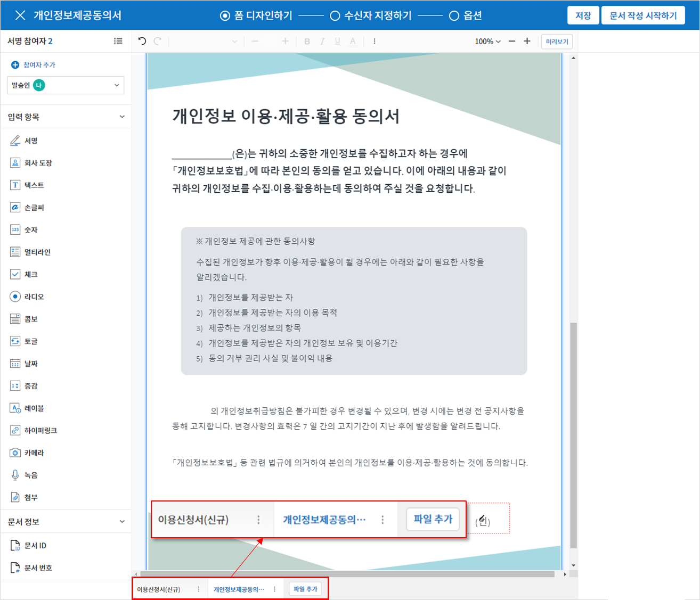Image resolution: width=700 pixels, height=600 pixels.
Task: Select the 날짜 date field item
Action: (x=24, y=364)
